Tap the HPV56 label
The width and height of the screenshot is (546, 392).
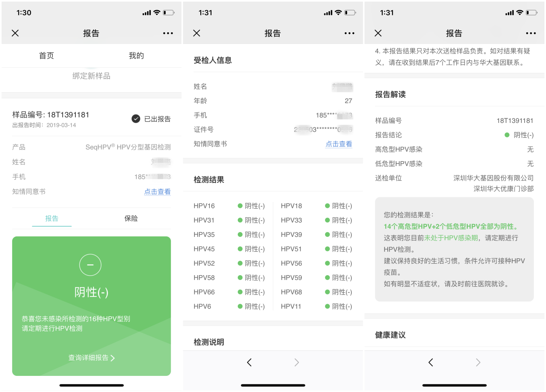[x=291, y=263]
